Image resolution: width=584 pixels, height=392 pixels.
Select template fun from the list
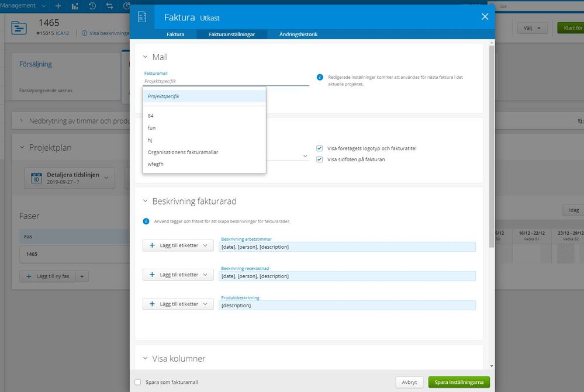(x=205, y=128)
